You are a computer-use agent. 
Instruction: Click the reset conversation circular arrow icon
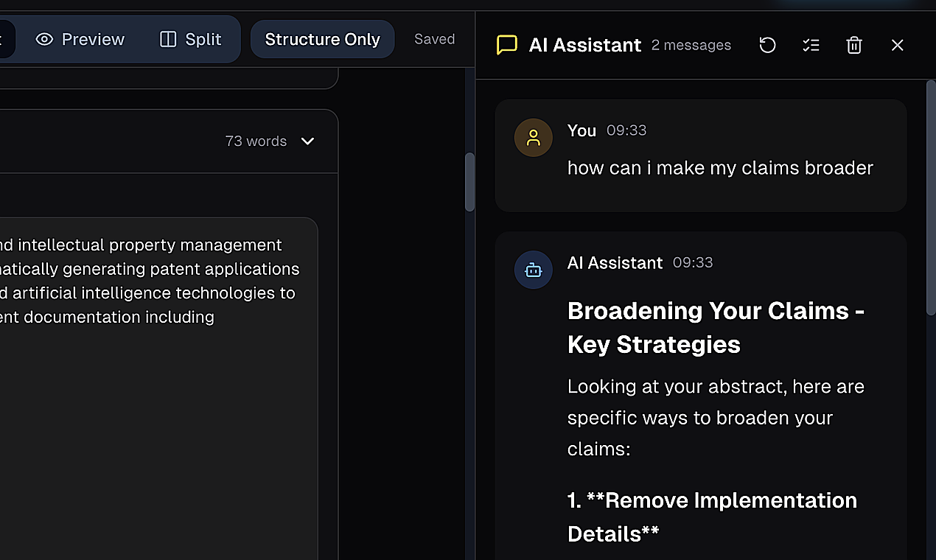click(767, 45)
